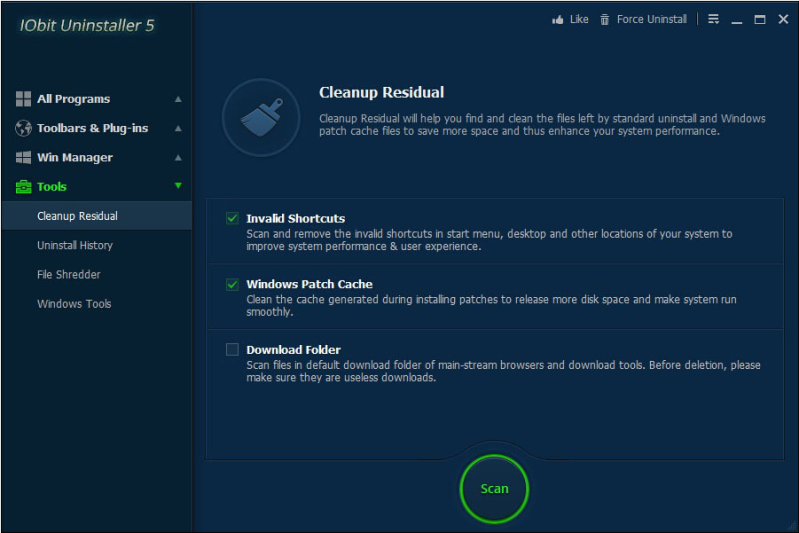The height and width of the screenshot is (533, 799).
Task: Enable the Download Folder checkbox
Action: pyautogui.click(x=232, y=350)
